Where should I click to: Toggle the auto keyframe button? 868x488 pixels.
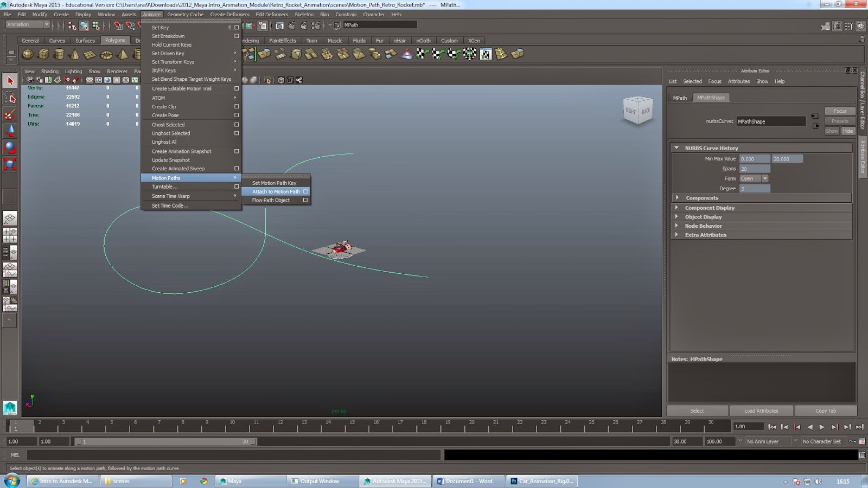click(853, 441)
